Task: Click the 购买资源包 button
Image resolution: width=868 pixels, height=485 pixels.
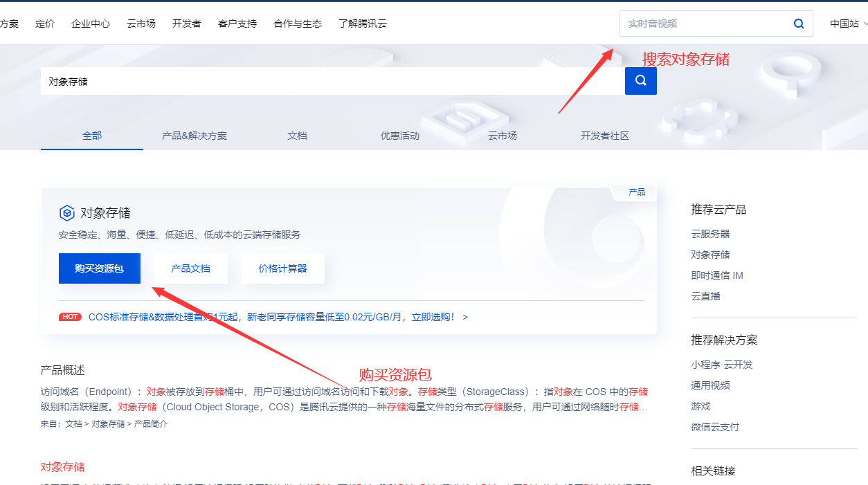Action: click(x=100, y=268)
